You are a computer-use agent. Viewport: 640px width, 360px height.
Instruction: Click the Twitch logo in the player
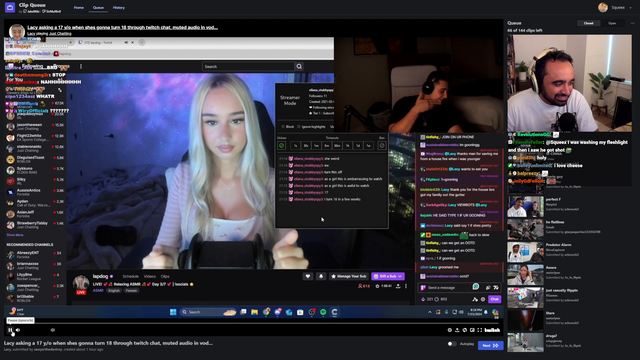click(x=492, y=330)
